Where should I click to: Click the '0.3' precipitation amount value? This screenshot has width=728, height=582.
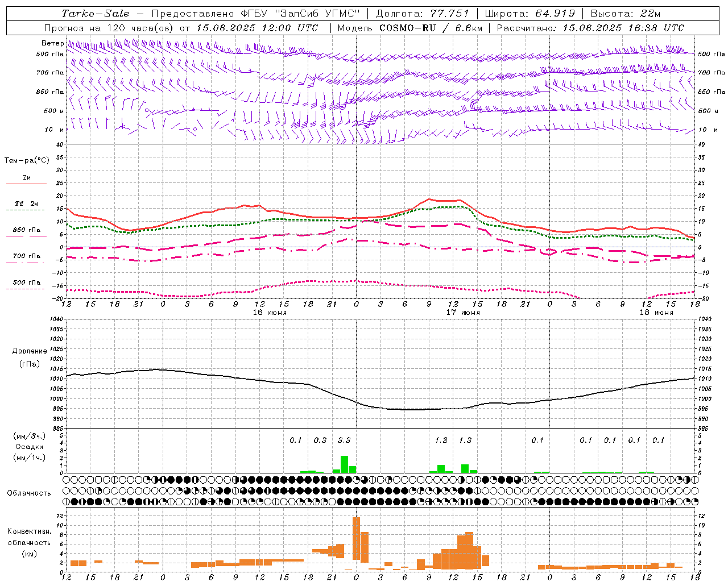point(320,440)
